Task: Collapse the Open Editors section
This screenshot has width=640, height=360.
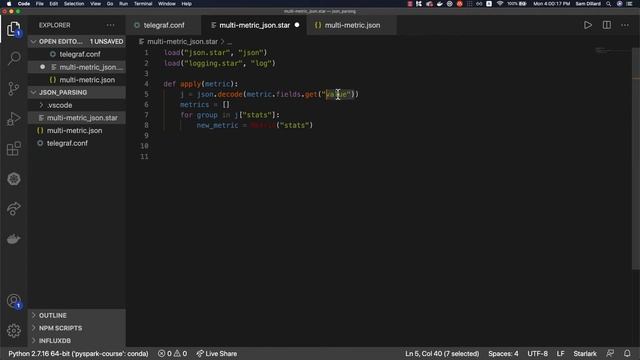Action: click(x=76, y=42)
